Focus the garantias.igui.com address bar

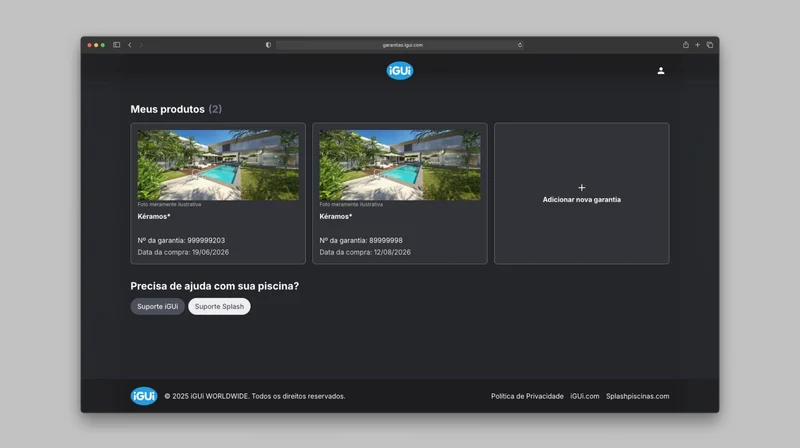(399, 45)
